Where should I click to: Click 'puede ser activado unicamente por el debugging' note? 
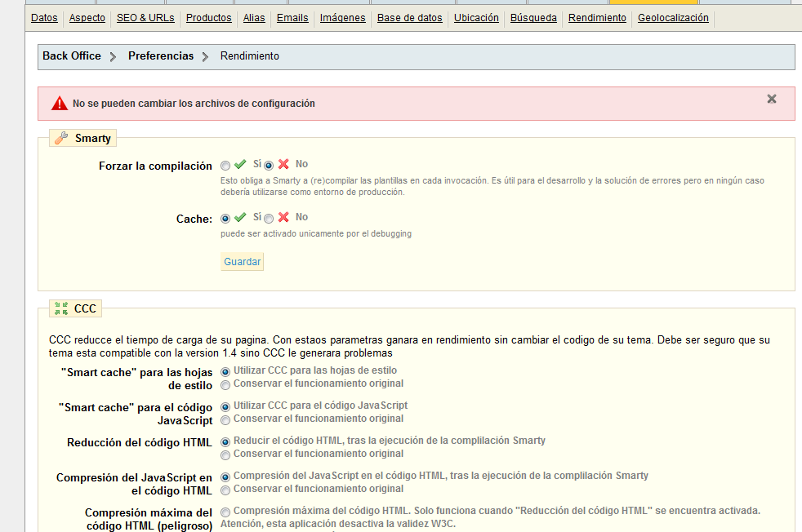(316, 233)
